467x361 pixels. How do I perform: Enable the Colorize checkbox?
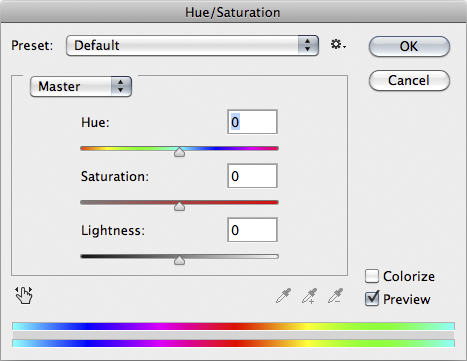coord(372,276)
